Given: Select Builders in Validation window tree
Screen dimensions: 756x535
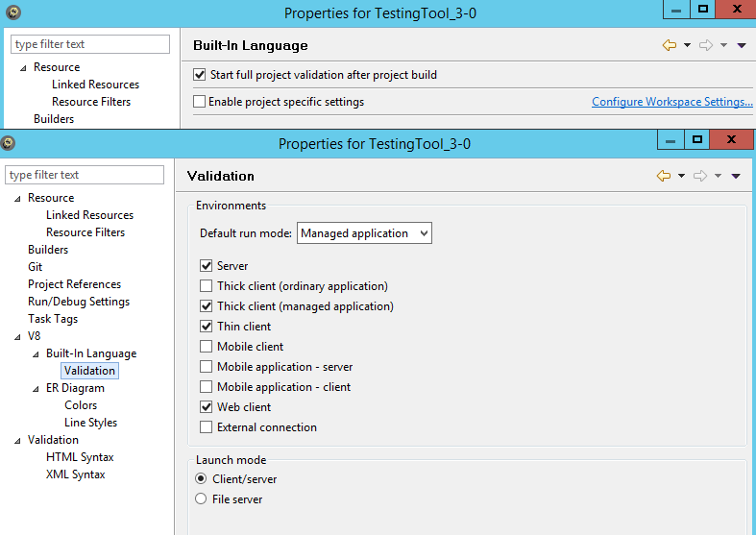Looking at the screenshot, I should [x=48, y=250].
